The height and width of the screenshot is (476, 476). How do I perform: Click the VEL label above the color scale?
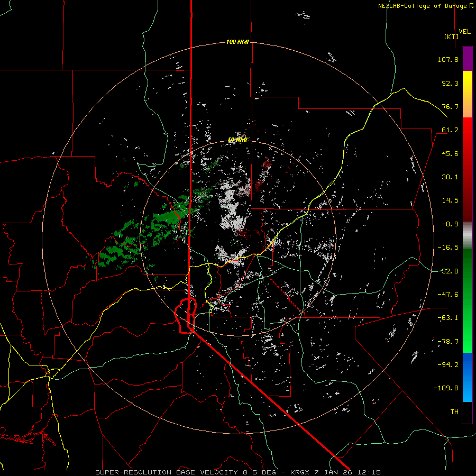coord(464,32)
